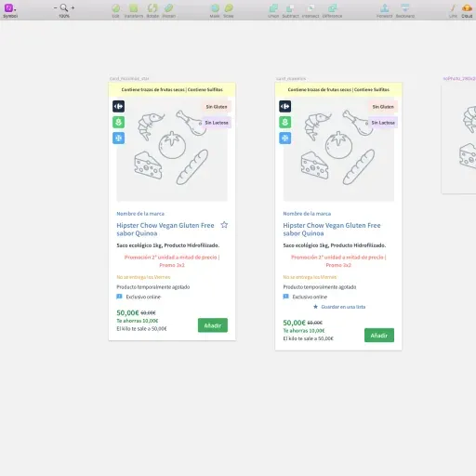The image size is (476, 476).
Task: Click Hipster Chow product title on left card
Action: point(165,230)
